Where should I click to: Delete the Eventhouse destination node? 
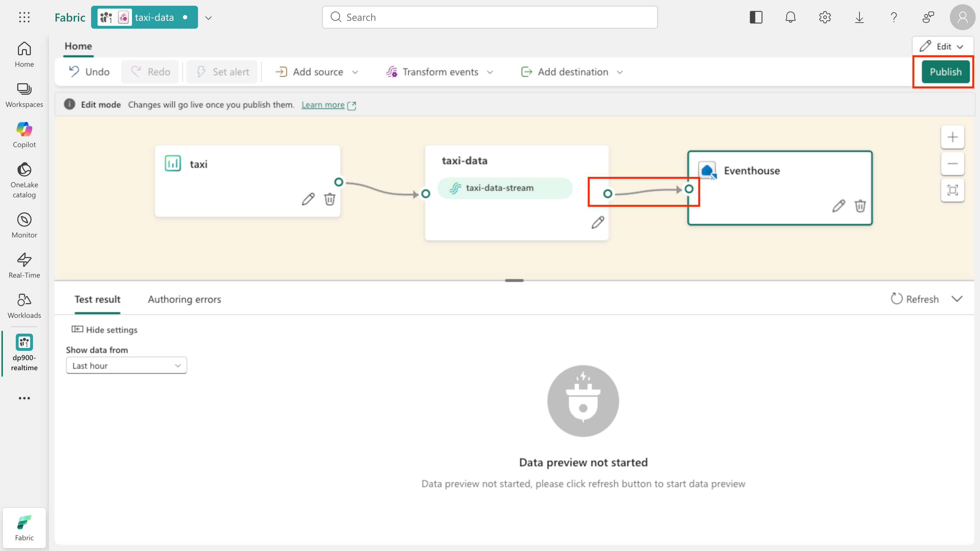860,206
